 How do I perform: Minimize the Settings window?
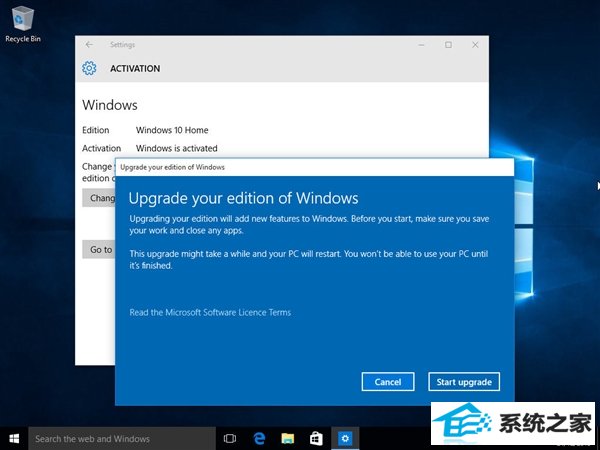click(x=421, y=45)
